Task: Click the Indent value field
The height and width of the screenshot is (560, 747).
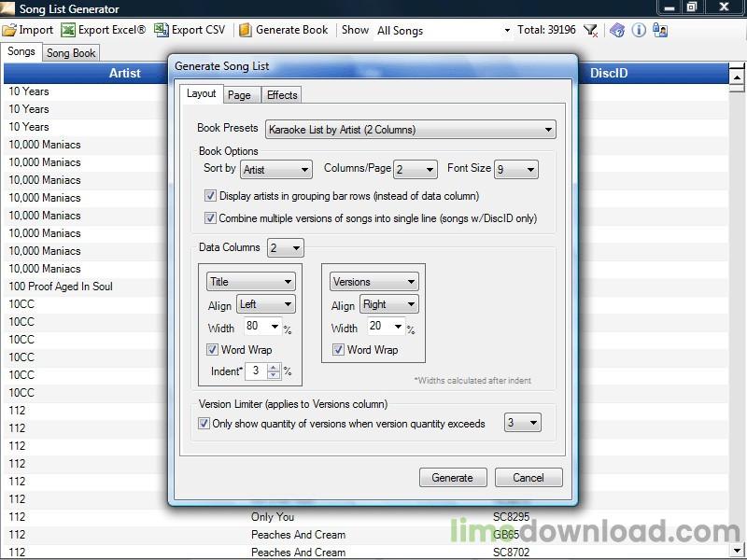Action: [x=256, y=371]
